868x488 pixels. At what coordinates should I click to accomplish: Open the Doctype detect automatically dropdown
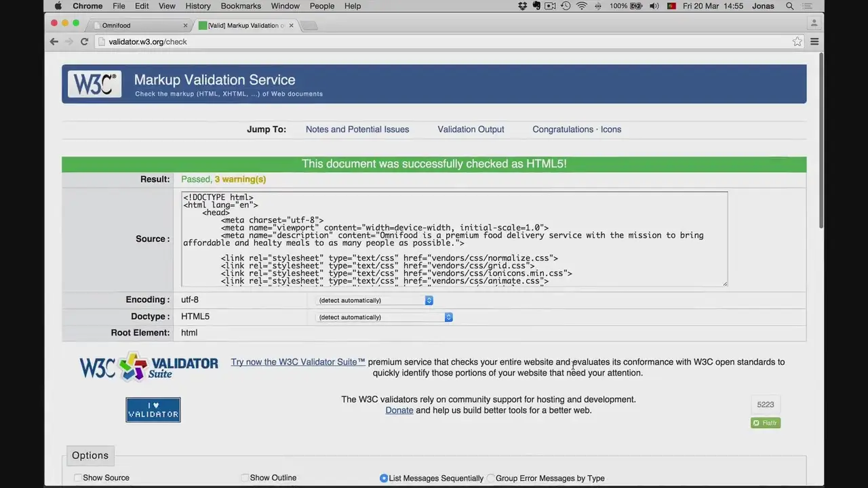(x=384, y=317)
